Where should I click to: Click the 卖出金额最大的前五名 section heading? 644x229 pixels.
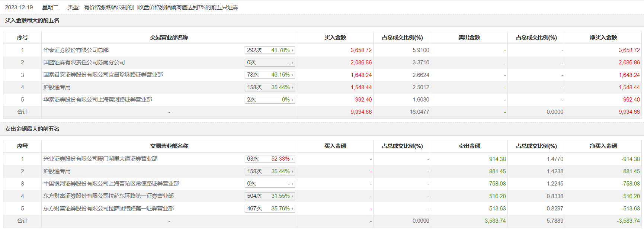point(32,129)
